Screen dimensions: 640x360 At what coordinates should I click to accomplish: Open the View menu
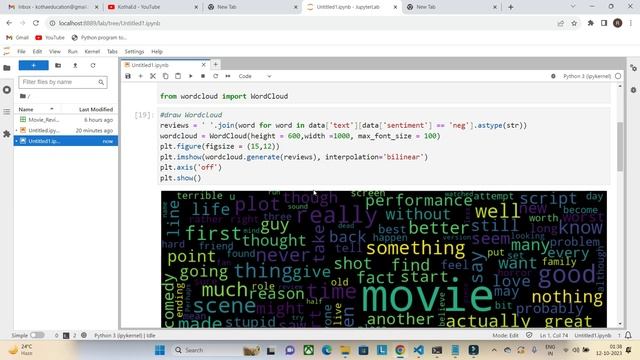tap(55, 51)
